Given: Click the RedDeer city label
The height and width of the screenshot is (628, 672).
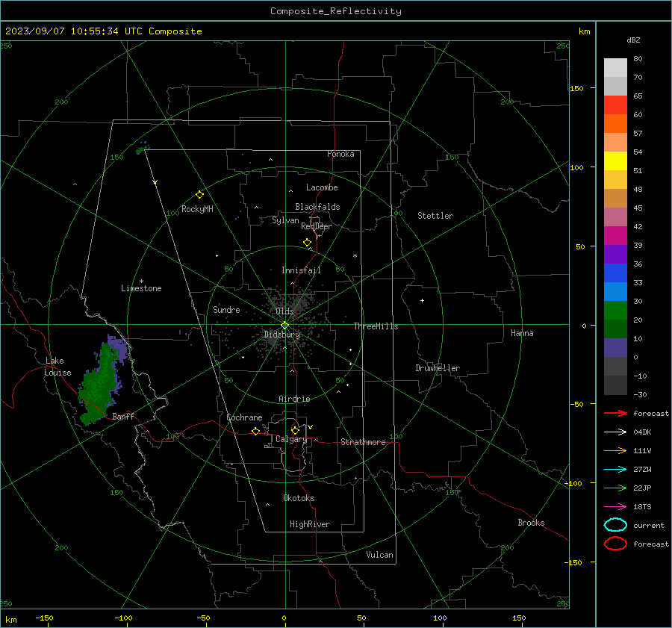Looking at the screenshot, I should pyautogui.click(x=317, y=226).
